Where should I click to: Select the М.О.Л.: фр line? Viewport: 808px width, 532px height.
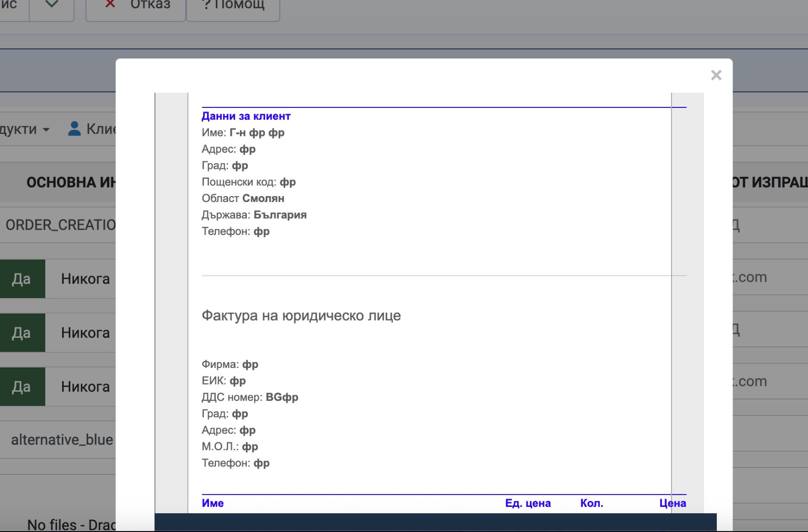230,446
